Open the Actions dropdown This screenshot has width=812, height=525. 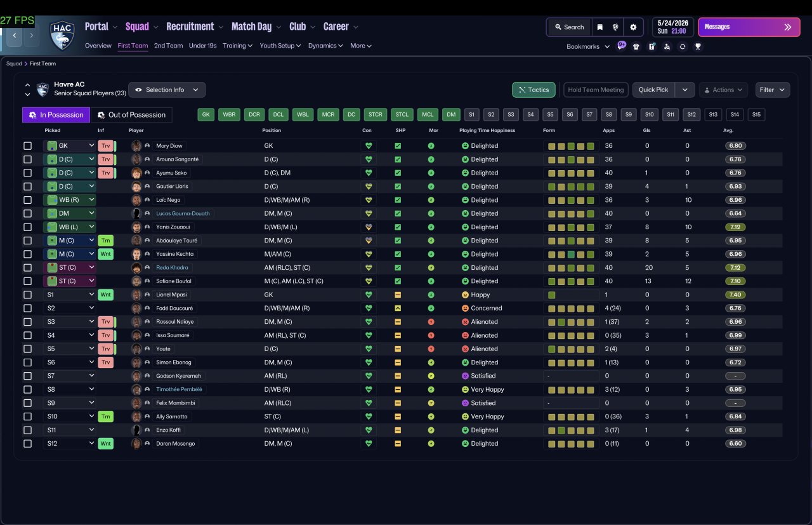(723, 90)
